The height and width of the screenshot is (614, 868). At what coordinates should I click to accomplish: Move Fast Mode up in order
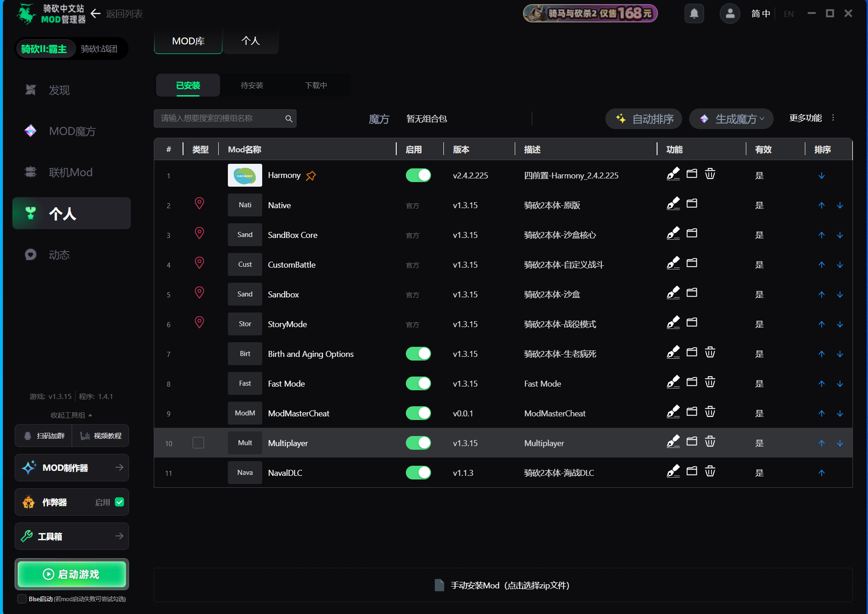coord(822,384)
